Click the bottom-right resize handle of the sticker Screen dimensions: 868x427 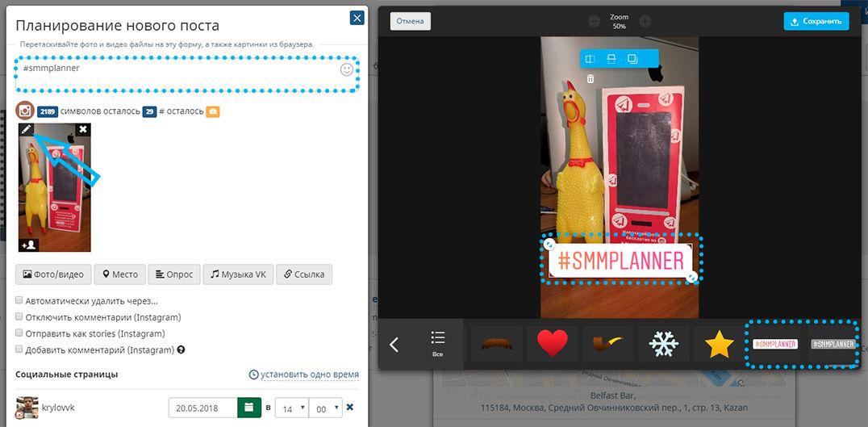(x=691, y=277)
